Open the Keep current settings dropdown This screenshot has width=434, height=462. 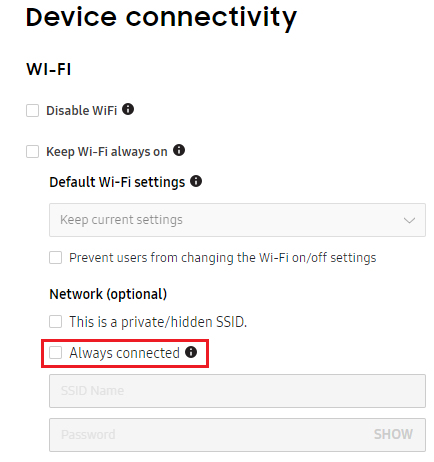point(237,220)
